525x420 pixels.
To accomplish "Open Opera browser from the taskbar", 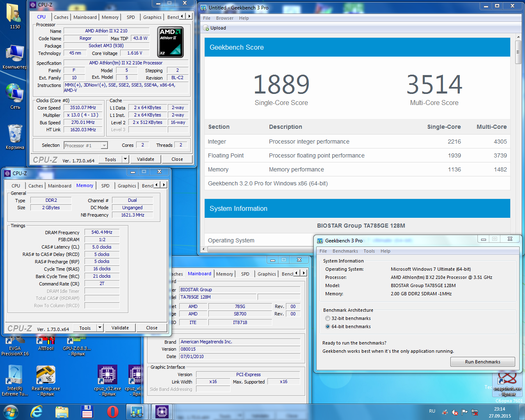I will (x=113, y=412).
